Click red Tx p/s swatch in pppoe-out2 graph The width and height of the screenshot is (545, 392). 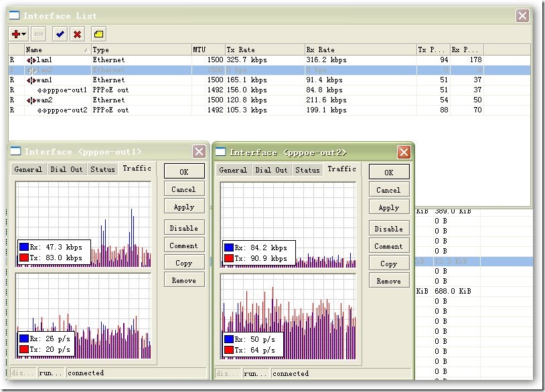pyautogui.click(x=229, y=350)
